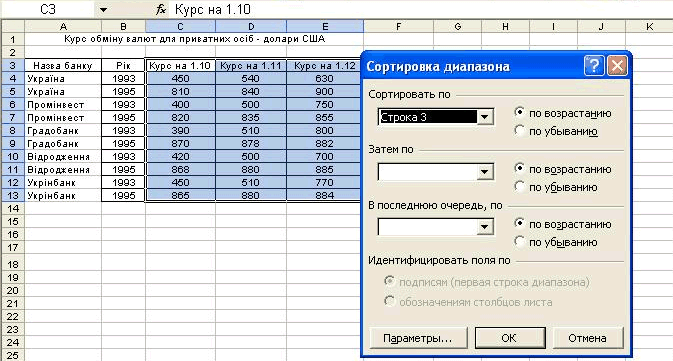Click the Назва банку header cell

click(63, 66)
